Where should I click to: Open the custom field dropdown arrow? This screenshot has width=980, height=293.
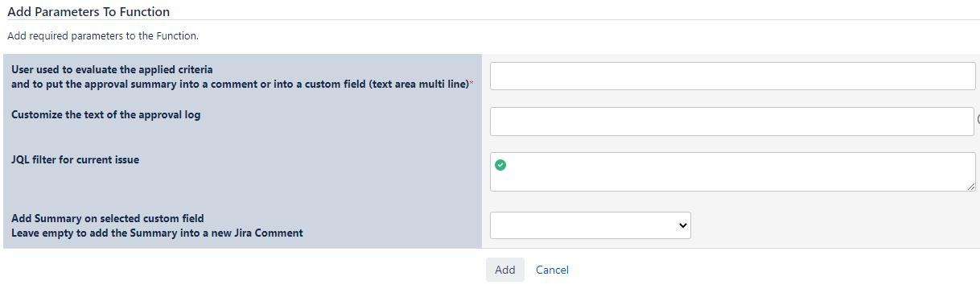(683, 226)
